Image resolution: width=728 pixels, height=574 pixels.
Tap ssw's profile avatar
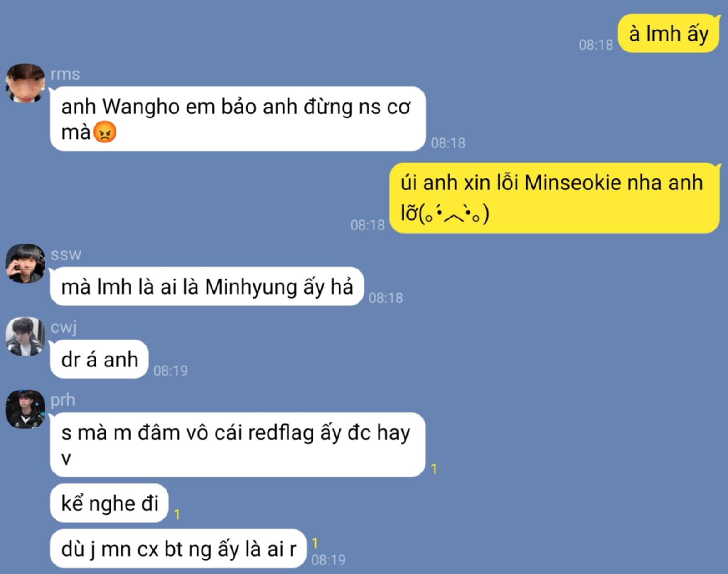point(25,263)
